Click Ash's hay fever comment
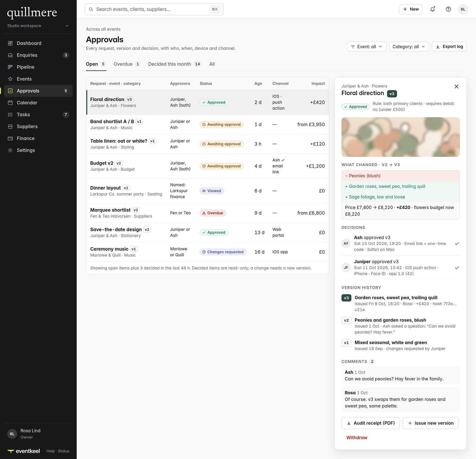 pyautogui.click(x=400, y=375)
